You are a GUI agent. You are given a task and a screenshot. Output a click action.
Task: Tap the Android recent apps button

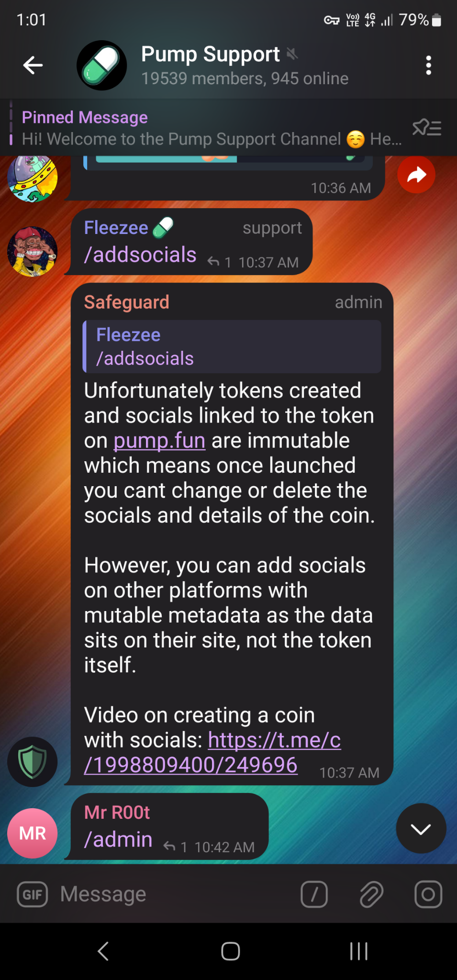[x=358, y=951]
